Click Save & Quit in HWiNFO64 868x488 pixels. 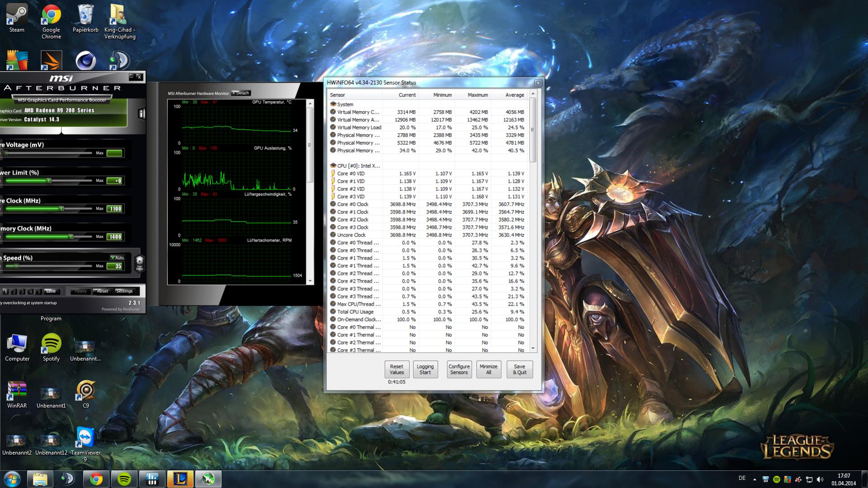(520, 370)
